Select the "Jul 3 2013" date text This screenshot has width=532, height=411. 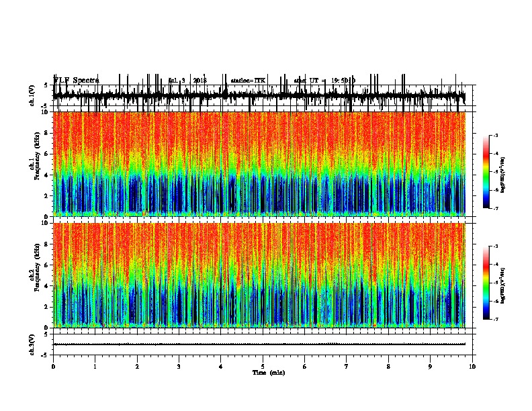click(187, 81)
